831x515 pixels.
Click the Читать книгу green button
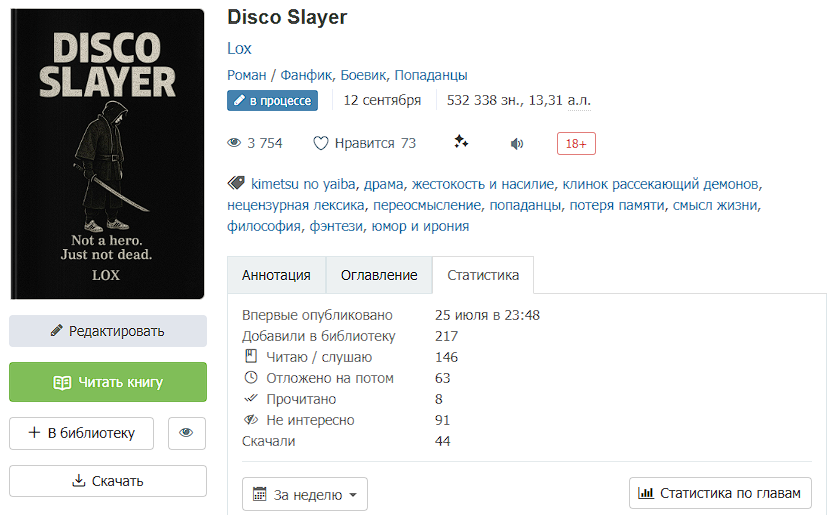(x=108, y=382)
